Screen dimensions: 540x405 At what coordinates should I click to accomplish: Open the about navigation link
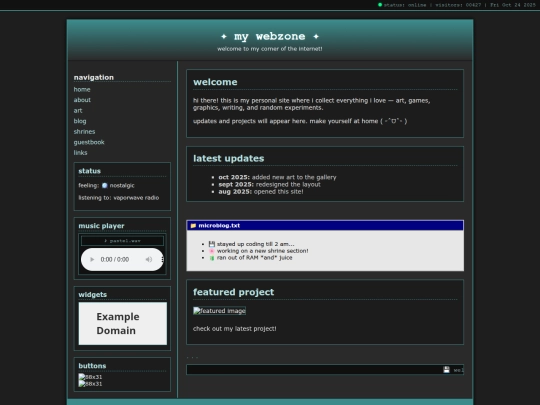[x=82, y=100]
